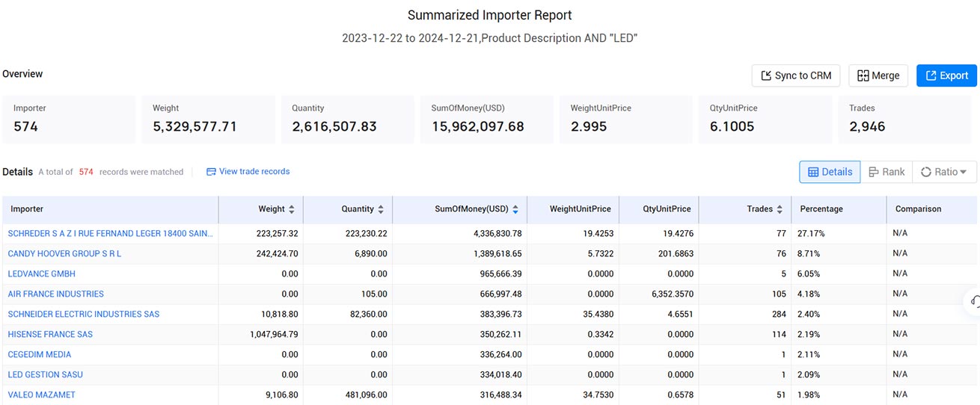Click the Merge button

[x=878, y=75]
